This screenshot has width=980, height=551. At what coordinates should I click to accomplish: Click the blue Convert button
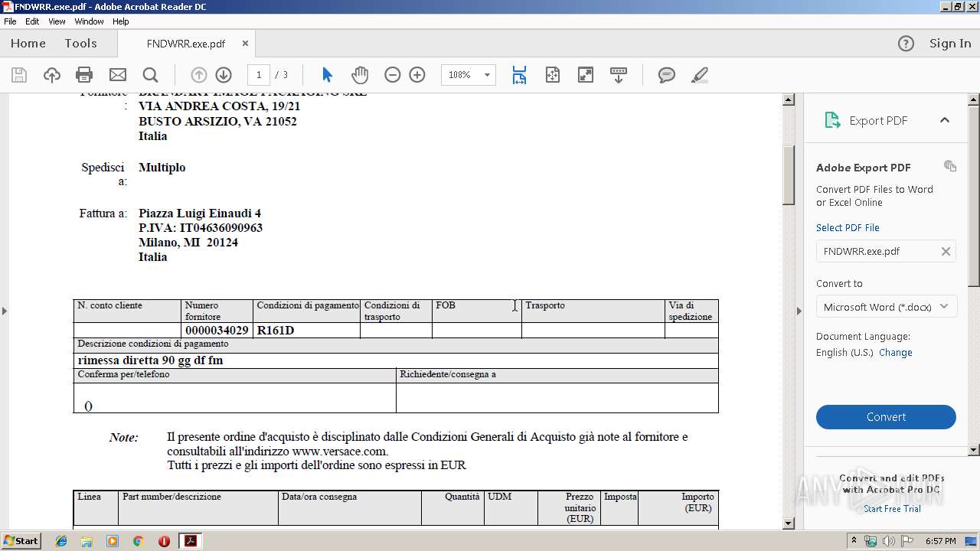[886, 417]
